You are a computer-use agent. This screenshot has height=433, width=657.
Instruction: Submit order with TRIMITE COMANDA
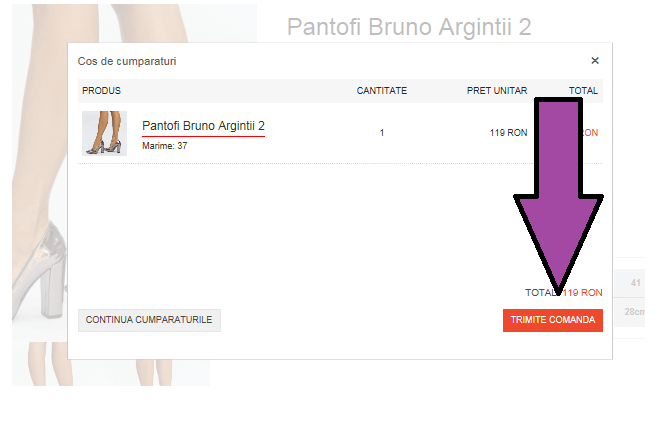click(553, 320)
